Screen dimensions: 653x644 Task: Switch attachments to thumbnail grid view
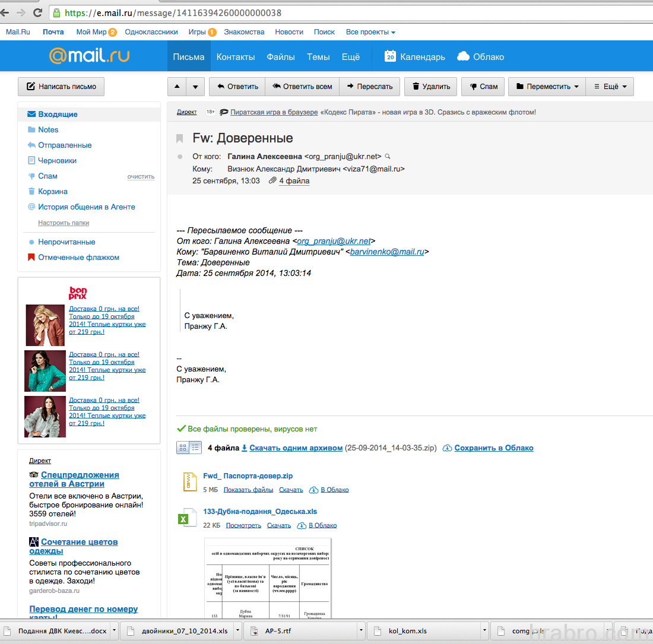click(x=183, y=448)
